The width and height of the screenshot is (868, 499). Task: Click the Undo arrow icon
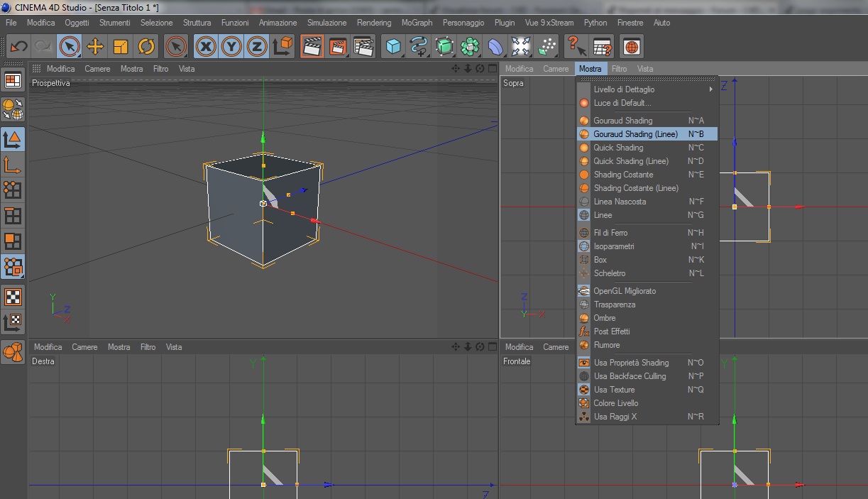point(19,47)
